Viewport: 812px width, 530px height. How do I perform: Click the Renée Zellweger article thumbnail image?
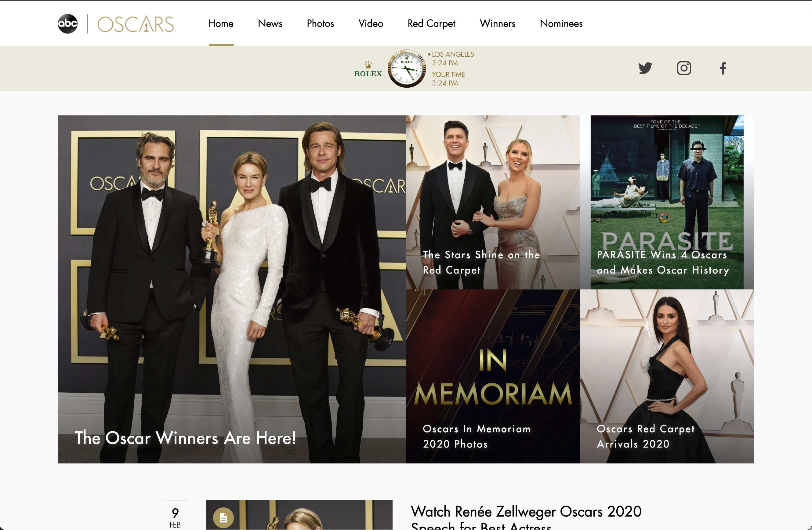(299, 515)
